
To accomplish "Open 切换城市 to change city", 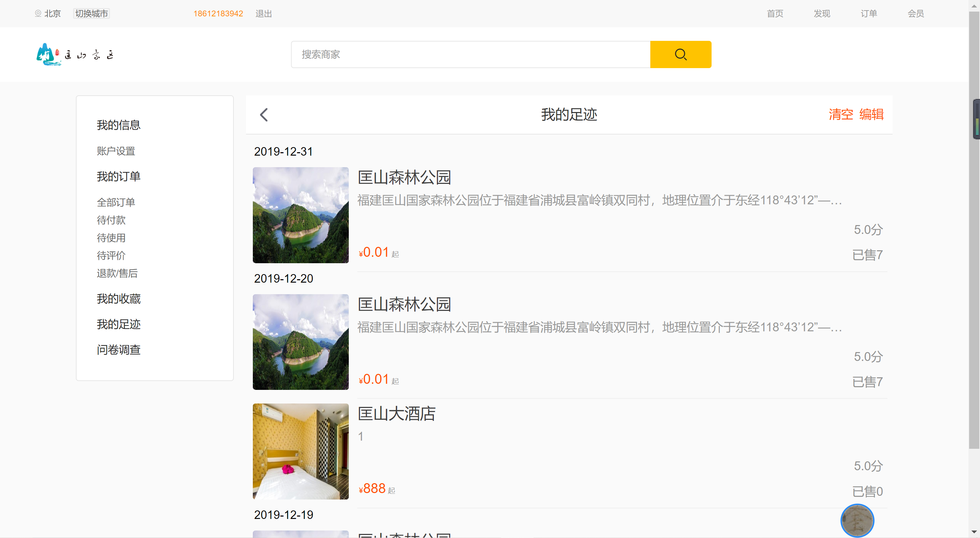I will click(x=91, y=13).
